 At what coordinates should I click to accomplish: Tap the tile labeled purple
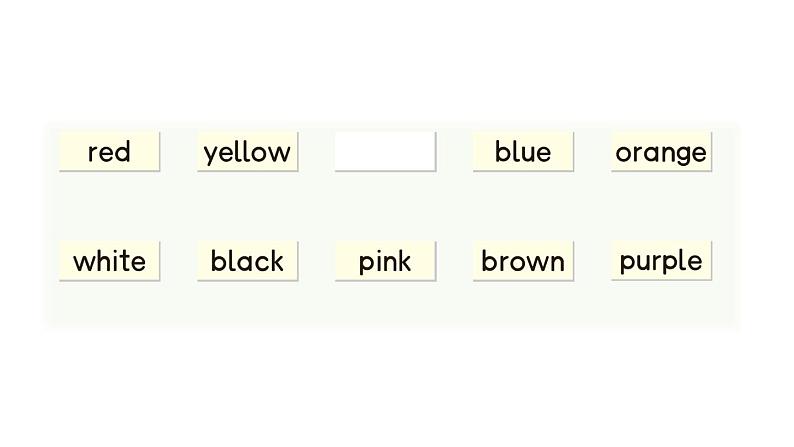[x=661, y=261]
